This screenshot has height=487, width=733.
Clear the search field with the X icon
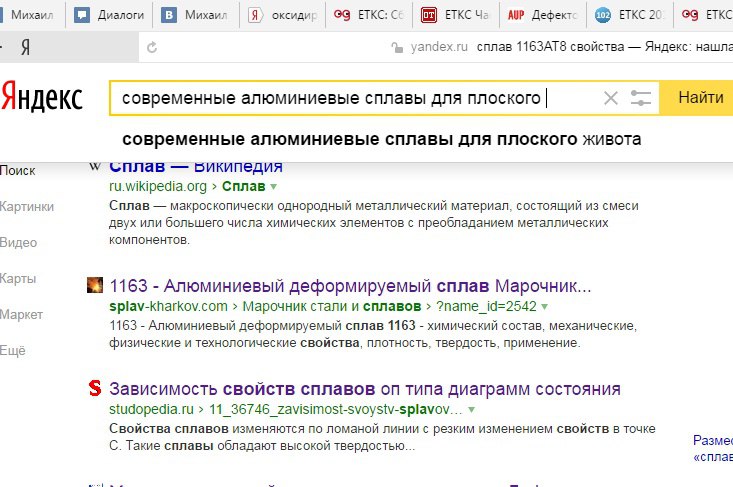point(611,98)
